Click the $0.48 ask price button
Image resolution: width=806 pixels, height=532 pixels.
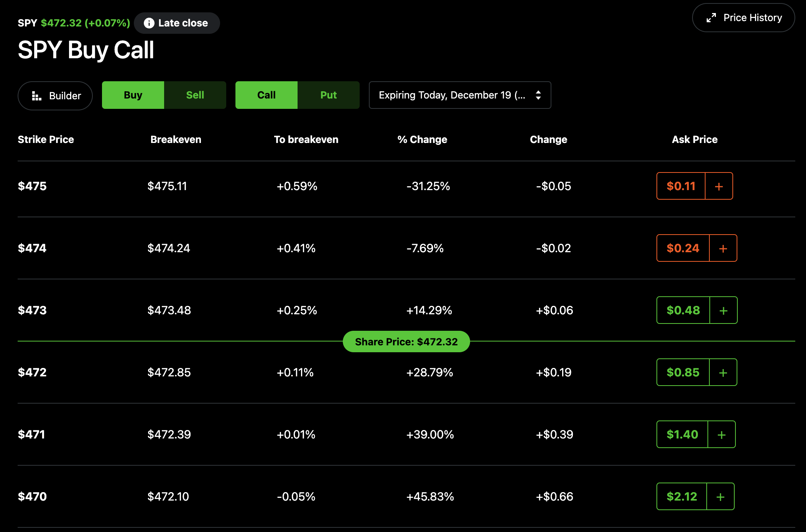click(683, 310)
